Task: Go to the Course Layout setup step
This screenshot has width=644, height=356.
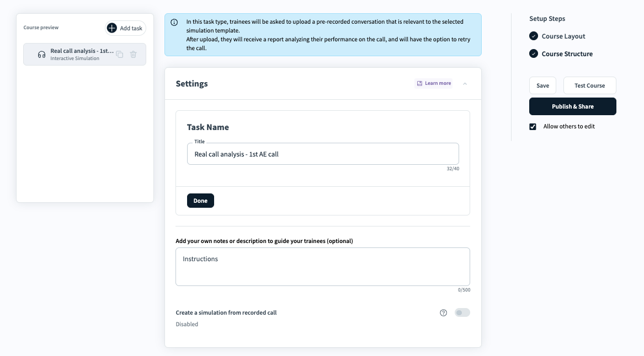Action: (x=563, y=36)
